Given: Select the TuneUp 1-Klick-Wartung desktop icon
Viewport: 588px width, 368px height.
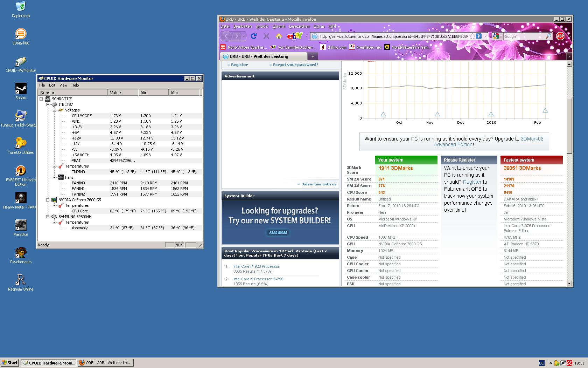Looking at the screenshot, I should click(x=18, y=119).
